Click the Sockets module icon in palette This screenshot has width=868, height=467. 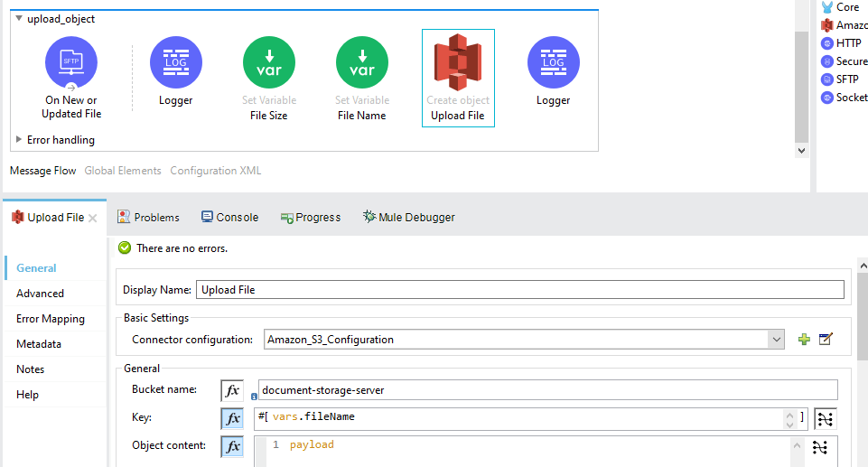tap(827, 98)
